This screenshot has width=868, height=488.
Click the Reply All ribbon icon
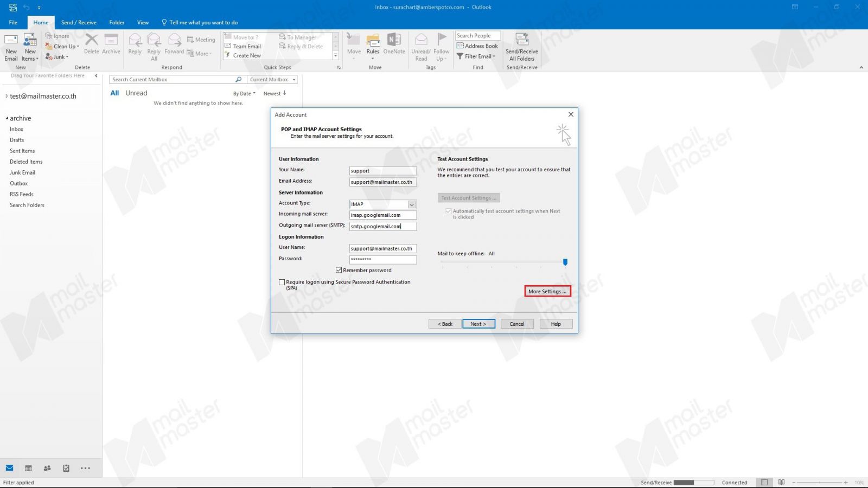pos(154,48)
